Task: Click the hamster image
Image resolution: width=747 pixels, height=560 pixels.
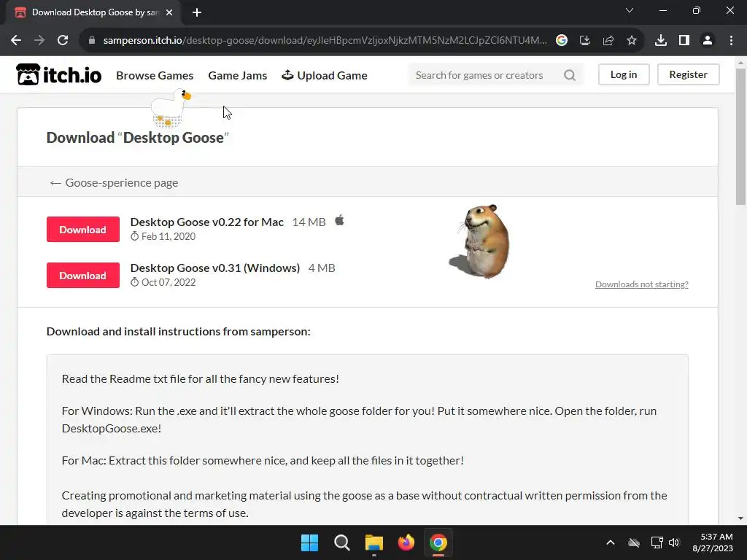Action: coord(480,241)
